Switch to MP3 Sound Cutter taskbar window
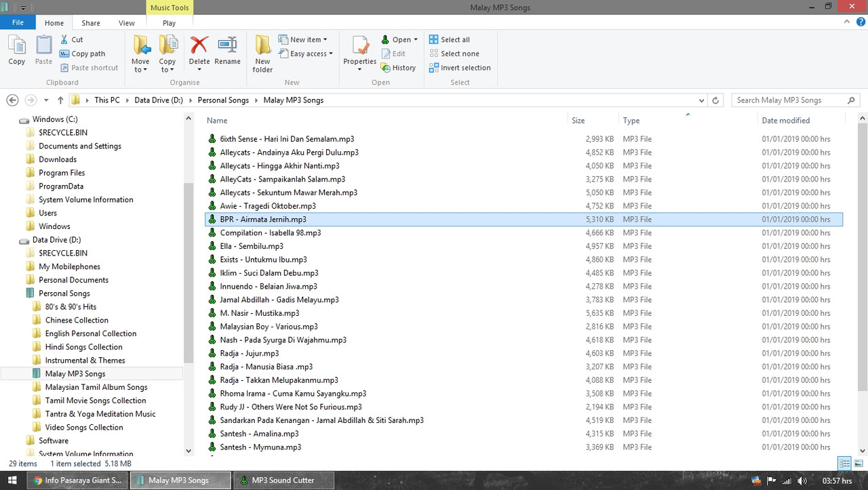The image size is (868, 490). [x=283, y=481]
